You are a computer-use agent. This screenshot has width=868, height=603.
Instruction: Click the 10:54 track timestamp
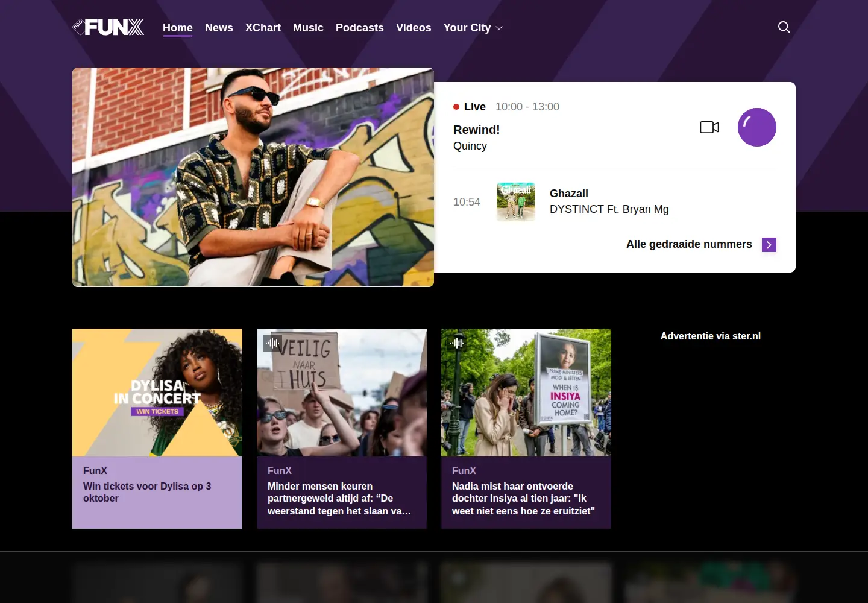tap(467, 202)
